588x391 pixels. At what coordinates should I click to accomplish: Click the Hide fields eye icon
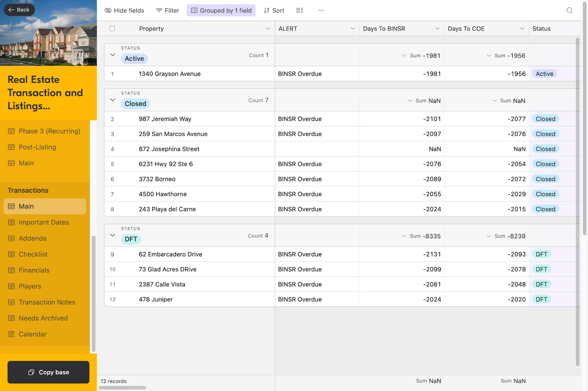pos(108,10)
